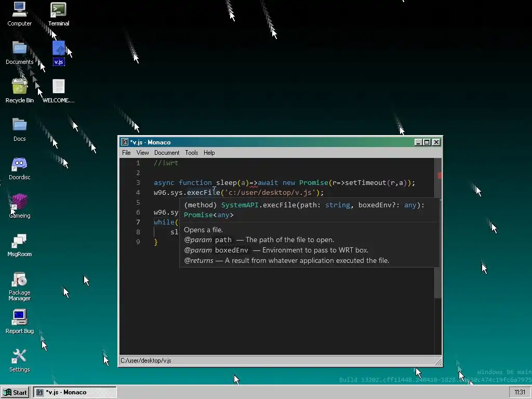Select the *v.js - Monaco taskbar button
This screenshot has width=532, height=399.
coord(75,392)
